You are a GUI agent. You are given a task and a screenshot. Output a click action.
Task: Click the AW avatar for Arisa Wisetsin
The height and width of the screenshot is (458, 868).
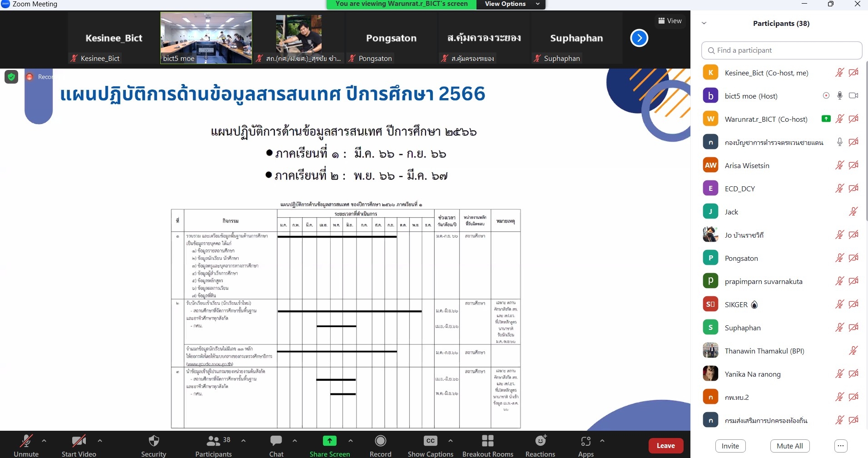pos(710,165)
